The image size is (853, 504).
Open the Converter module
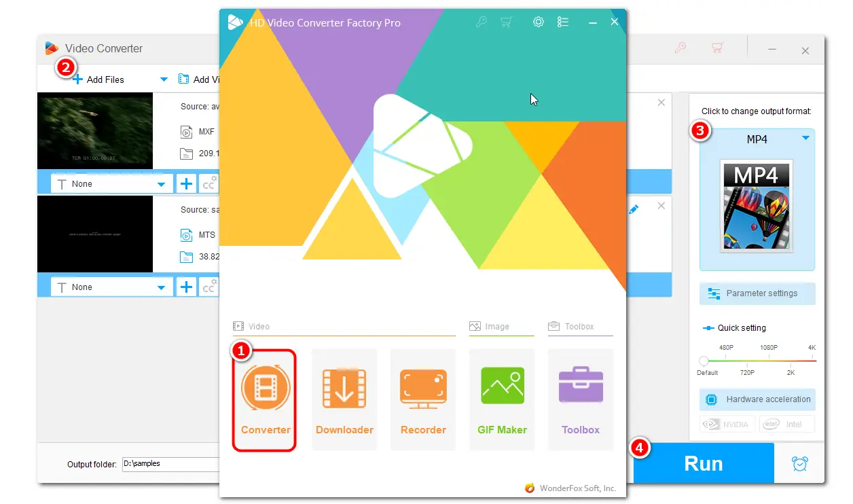(x=265, y=399)
